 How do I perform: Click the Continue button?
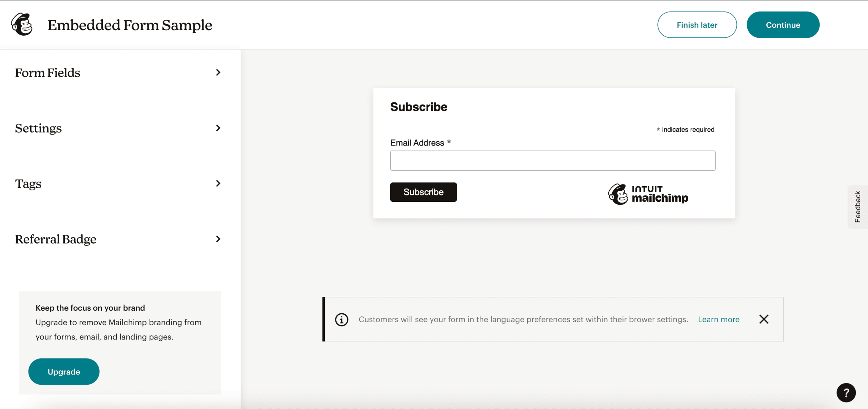pos(783,24)
